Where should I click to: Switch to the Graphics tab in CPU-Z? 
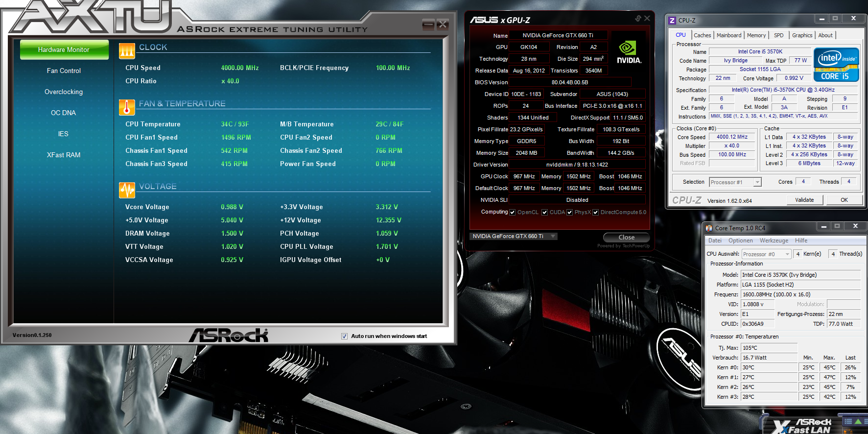[802, 35]
